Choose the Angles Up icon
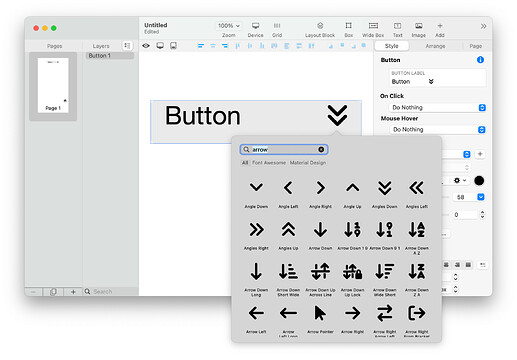Image resolution: width=517 pixels, height=360 pixels. pos(288,229)
